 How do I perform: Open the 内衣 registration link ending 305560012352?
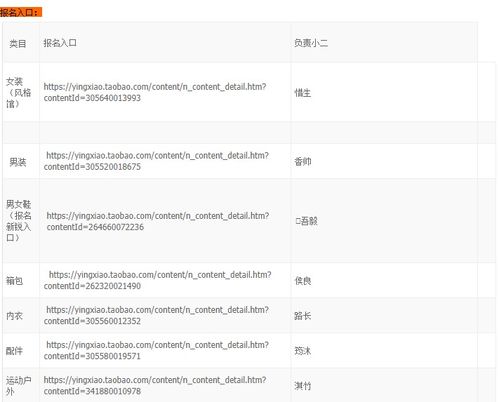click(156, 315)
